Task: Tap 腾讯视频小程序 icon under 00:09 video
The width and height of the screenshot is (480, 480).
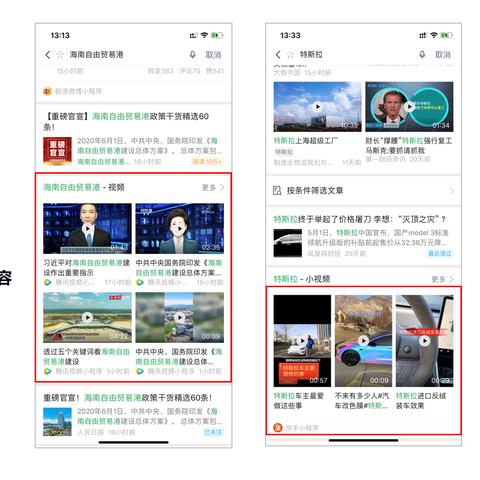Action: tap(140, 371)
